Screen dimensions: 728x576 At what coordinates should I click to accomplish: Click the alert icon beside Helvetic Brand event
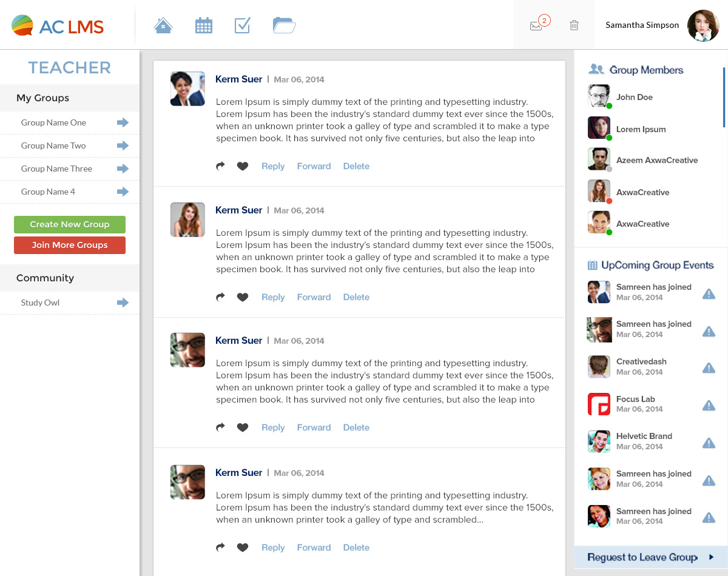click(x=709, y=443)
